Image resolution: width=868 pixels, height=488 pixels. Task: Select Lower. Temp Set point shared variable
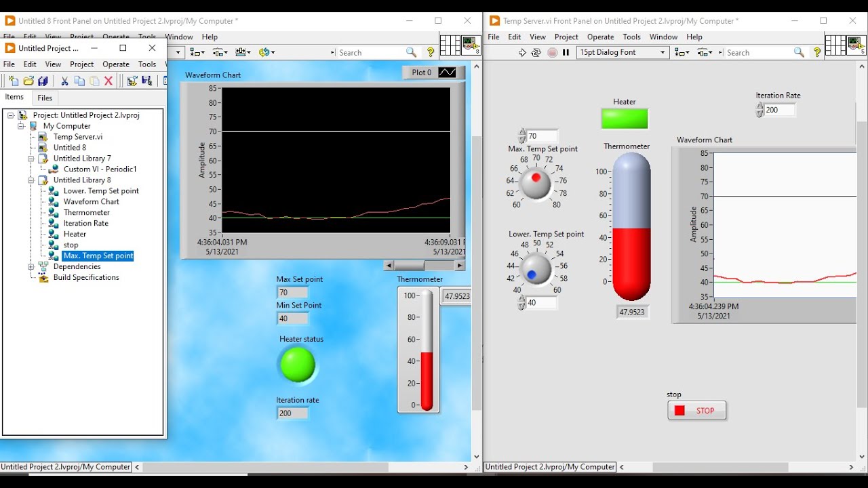point(101,191)
